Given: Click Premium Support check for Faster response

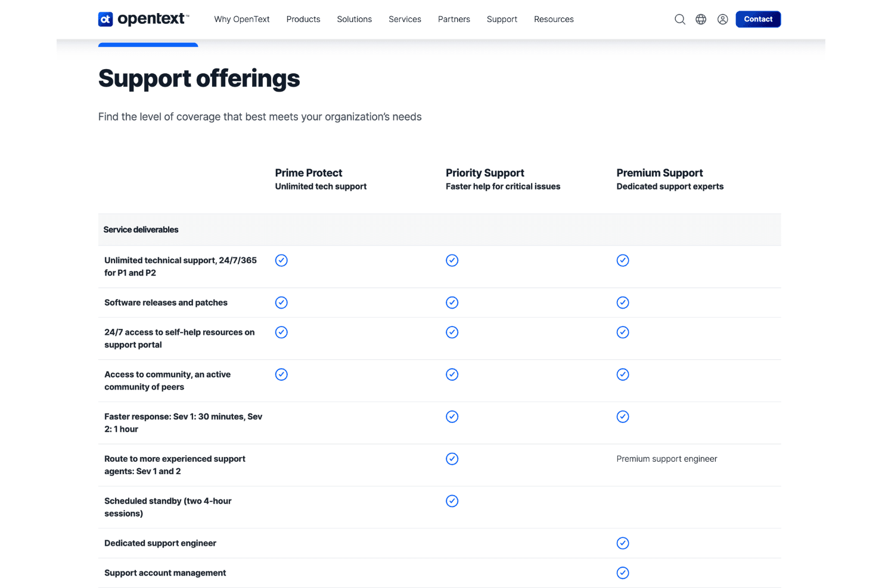Looking at the screenshot, I should pyautogui.click(x=623, y=417).
